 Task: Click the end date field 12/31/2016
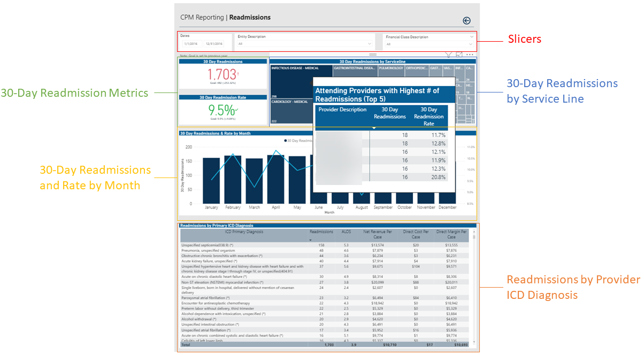click(213, 44)
